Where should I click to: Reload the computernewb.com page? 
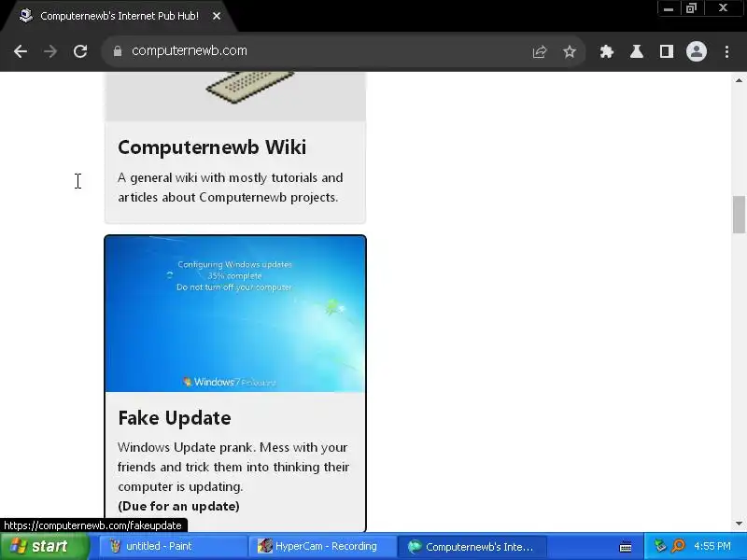tap(80, 51)
